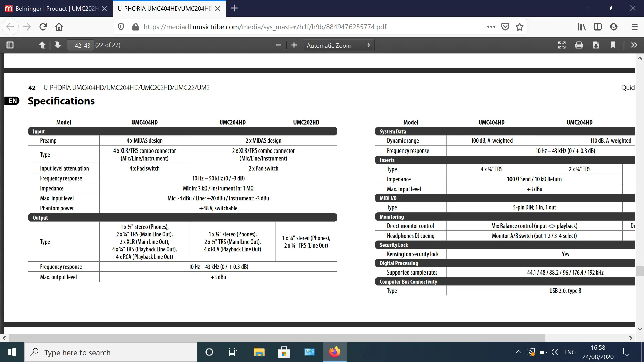This screenshot has width=644, height=362.
Task: Show tracking protection shield info
Action: (121, 27)
